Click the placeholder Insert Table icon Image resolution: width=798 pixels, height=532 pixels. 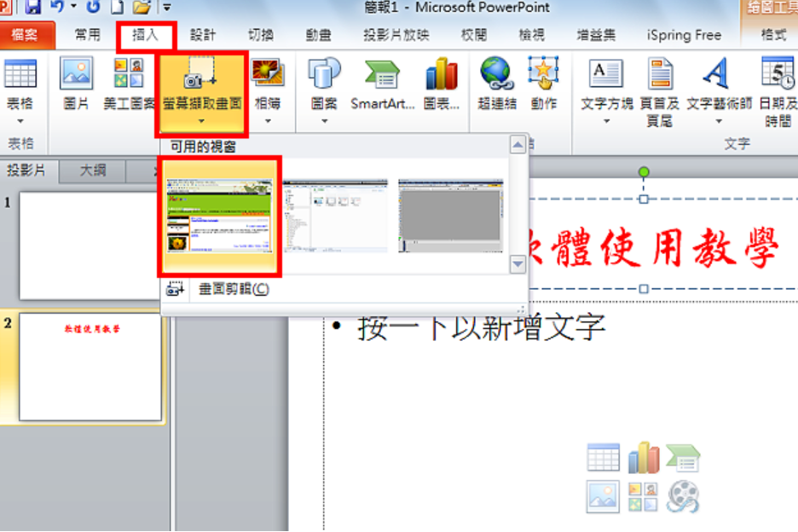(603, 457)
